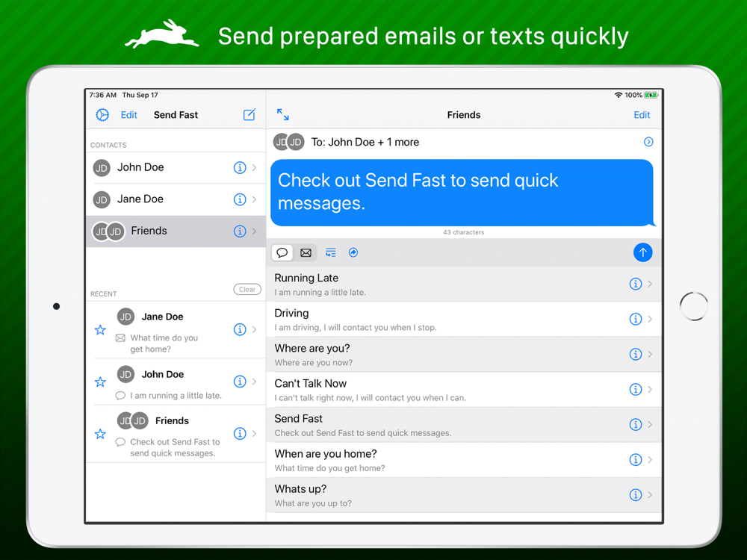The height and width of the screenshot is (560, 747).
Task: Open info for Where are you? message
Action: (x=636, y=354)
